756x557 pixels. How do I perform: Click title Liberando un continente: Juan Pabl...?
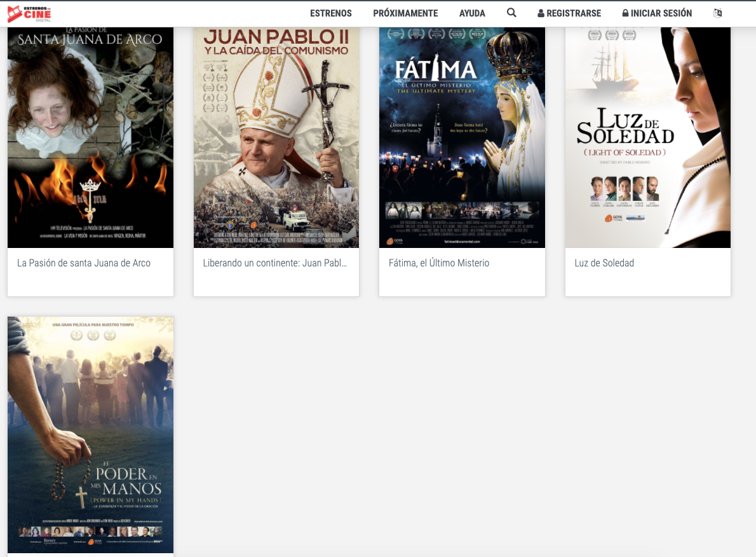(275, 263)
